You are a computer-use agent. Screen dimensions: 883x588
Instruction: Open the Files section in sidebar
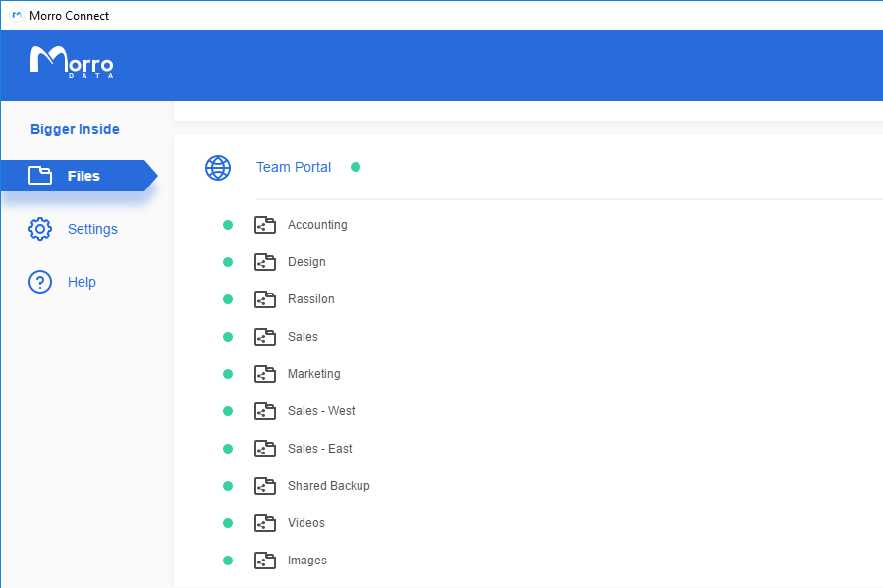(79, 176)
